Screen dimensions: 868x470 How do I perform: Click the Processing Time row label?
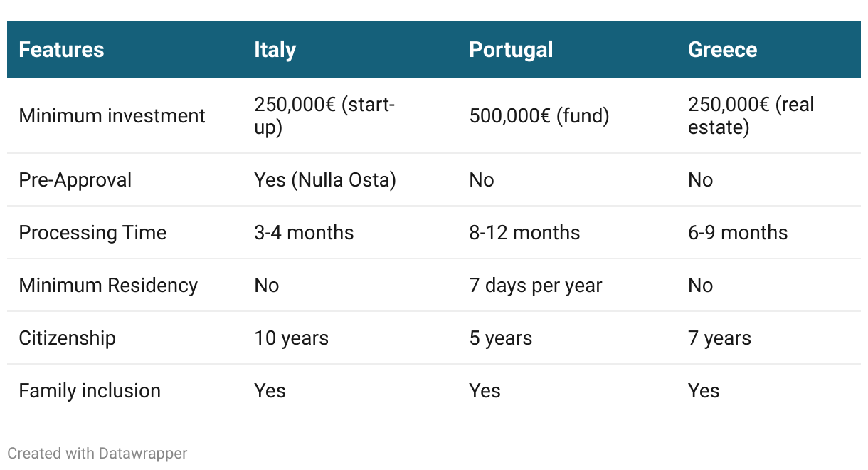[92, 233]
